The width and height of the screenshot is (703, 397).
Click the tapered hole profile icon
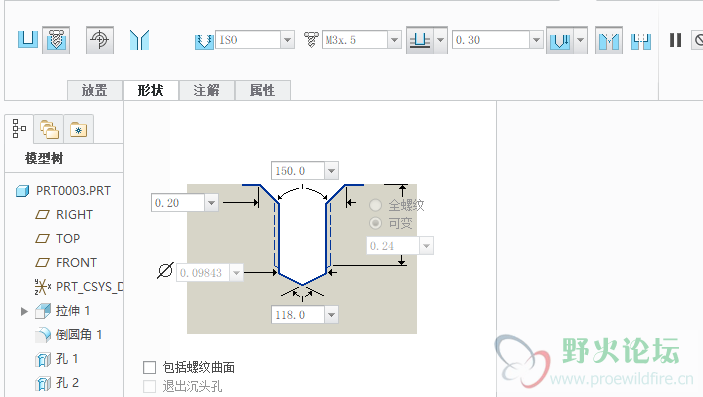(139, 40)
